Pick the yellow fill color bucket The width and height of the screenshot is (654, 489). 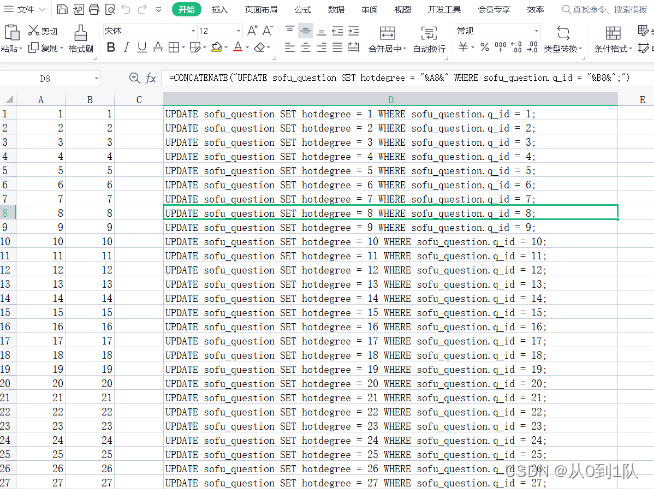[216, 47]
